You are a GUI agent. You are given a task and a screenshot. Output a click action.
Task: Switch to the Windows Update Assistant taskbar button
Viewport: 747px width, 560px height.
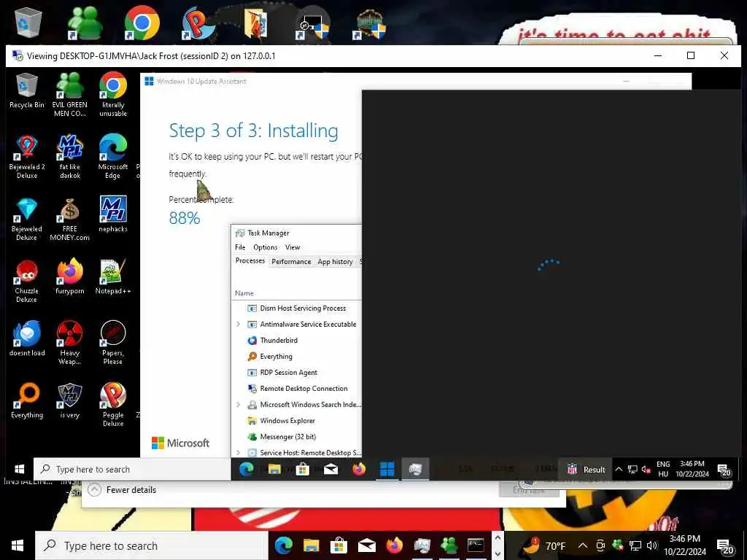pyautogui.click(x=387, y=469)
